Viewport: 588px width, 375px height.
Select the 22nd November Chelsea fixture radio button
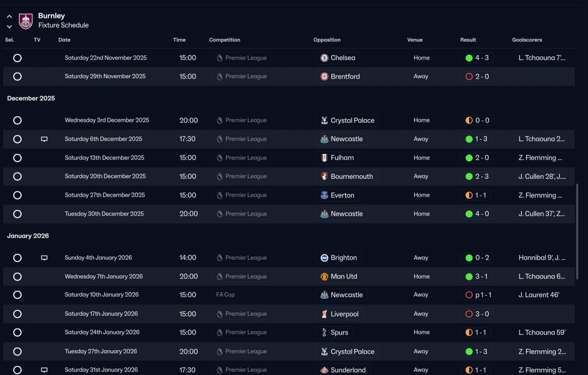(x=17, y=58)
